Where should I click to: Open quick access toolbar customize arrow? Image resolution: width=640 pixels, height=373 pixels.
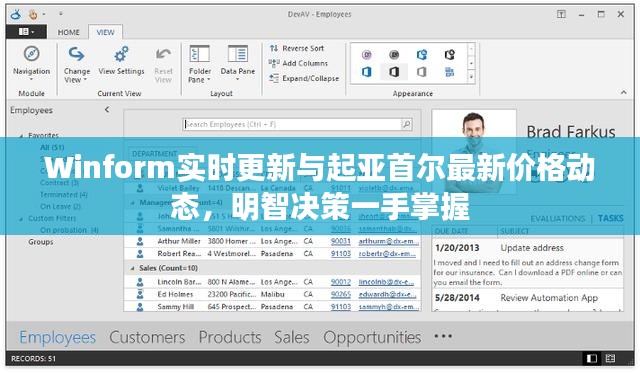tap(60, 14)
